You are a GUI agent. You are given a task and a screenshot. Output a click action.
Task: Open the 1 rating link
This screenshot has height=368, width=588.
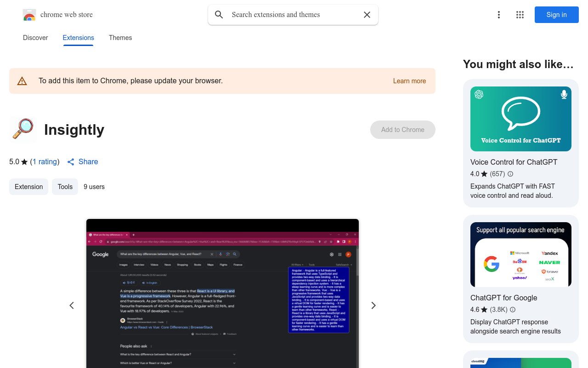(x=45, y=162)
